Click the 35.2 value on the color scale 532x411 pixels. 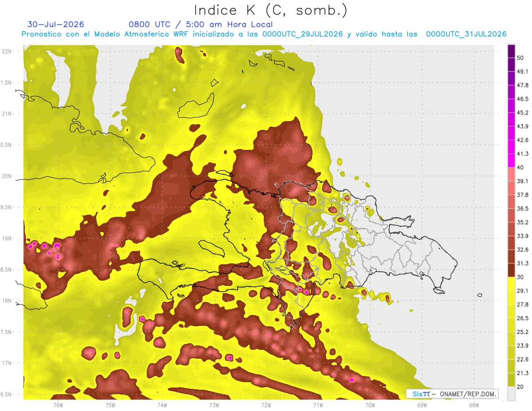click(x=523, y=222)
